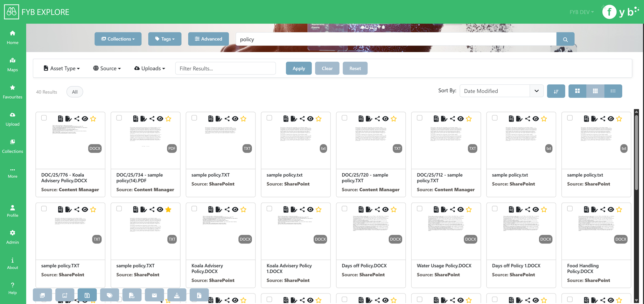Switch to large grid view
Screen dimensions: 644x304
click(x=577, y=91)
